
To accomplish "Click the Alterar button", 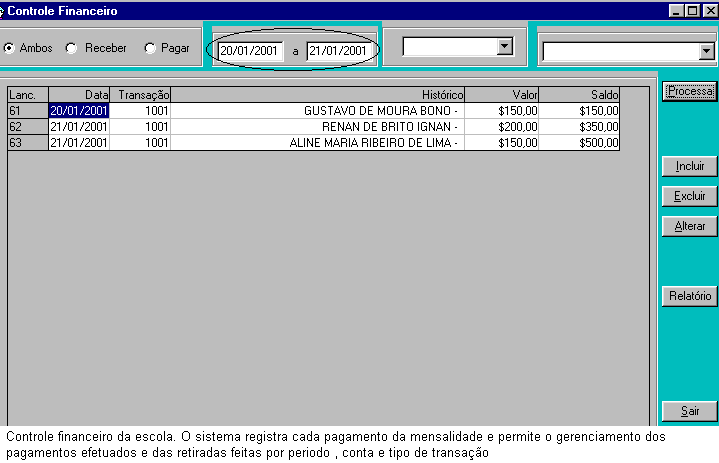I will (x=690, y=226).
